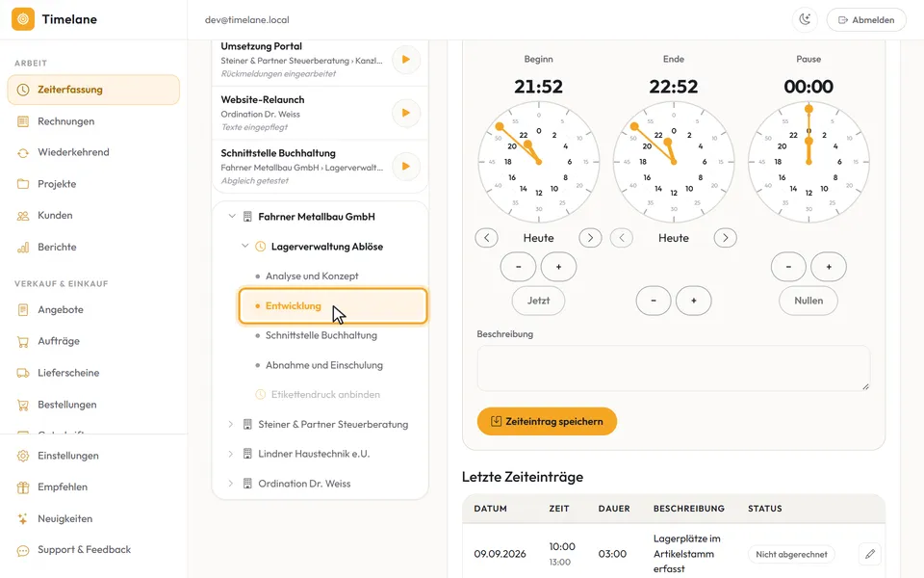The width and height of the screenshot is (924, 578).
Task: Save with Zeiteintrag speichern button
Action: (x=547, y=421)
